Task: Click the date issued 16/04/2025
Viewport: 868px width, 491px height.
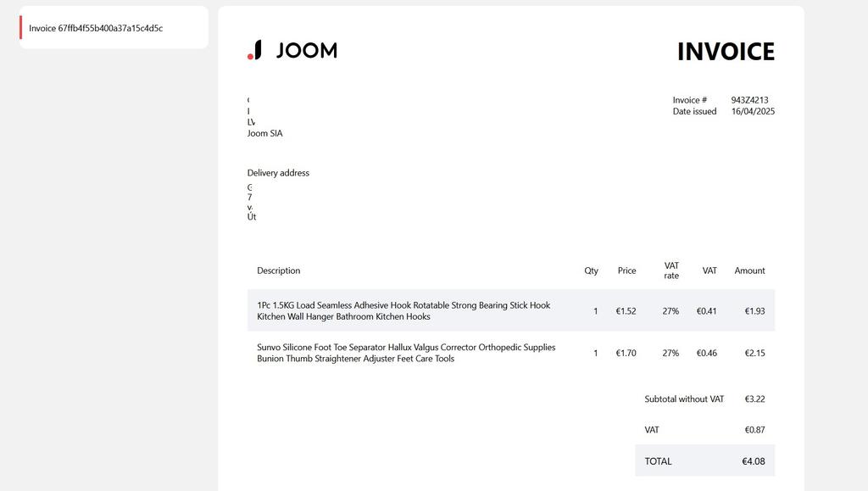Action: (753, 111)
